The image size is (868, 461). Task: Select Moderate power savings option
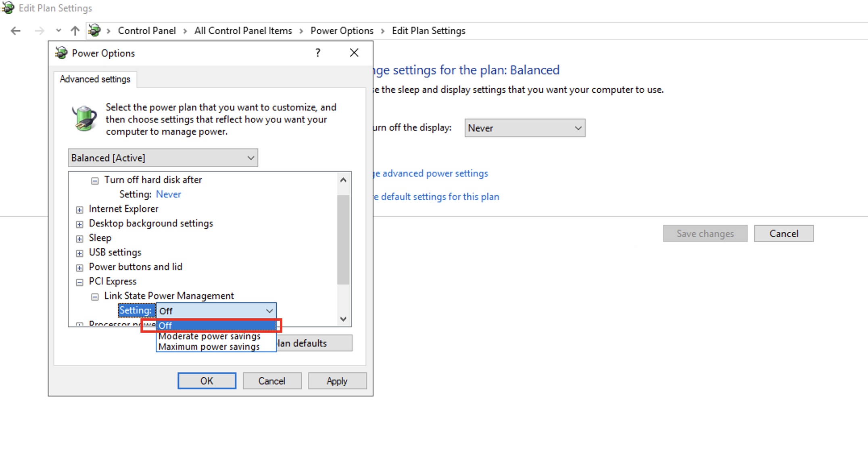pos(209,336)
